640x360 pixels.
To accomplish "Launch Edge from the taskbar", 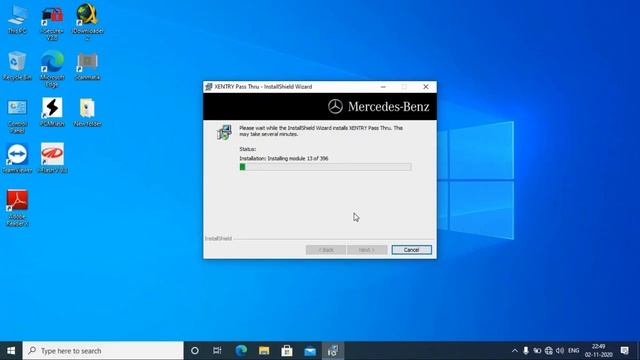I will point(241,351).
